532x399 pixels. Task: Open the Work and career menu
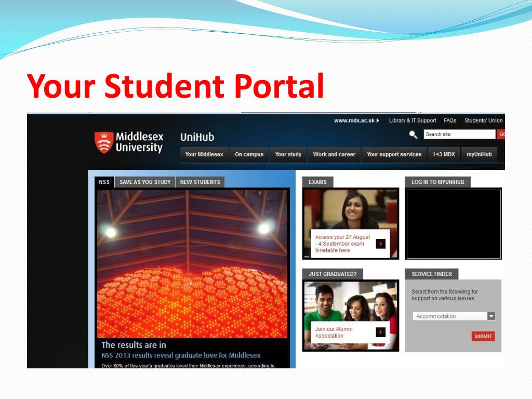(334, 154)
